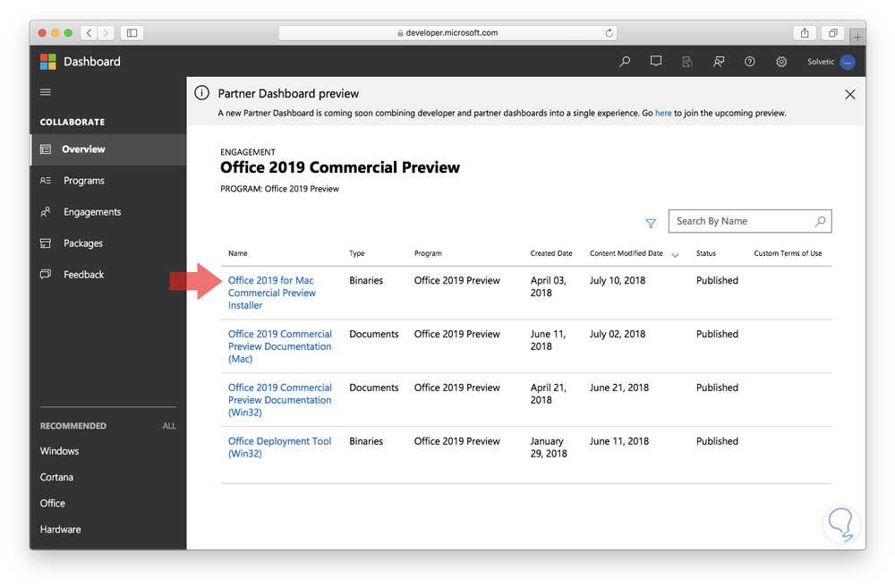
Task: Click Binaries type in Mac Installer row
Action: coord(366,280)
